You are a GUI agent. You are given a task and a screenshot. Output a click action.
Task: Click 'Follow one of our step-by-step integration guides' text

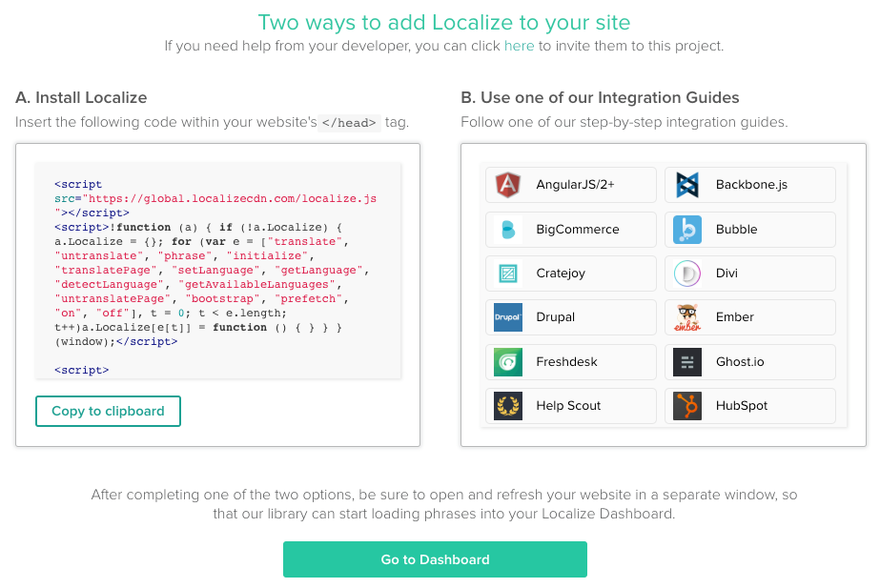click(x=624, y=122)
